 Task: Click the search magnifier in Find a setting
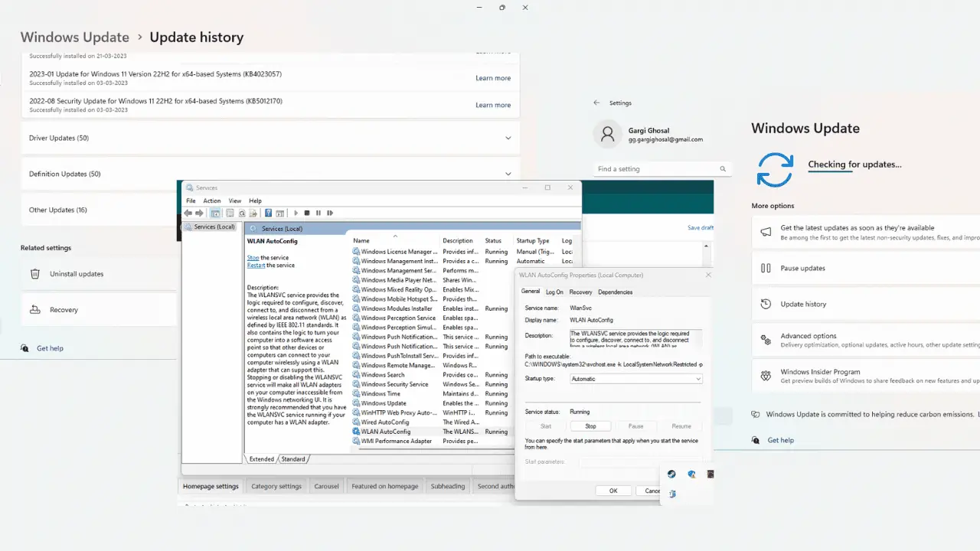(723, 169)
